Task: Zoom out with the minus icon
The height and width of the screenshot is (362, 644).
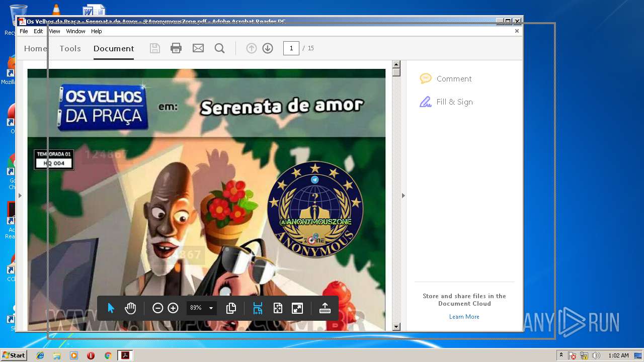Action: pyautogui.click(x=157, y=308)
